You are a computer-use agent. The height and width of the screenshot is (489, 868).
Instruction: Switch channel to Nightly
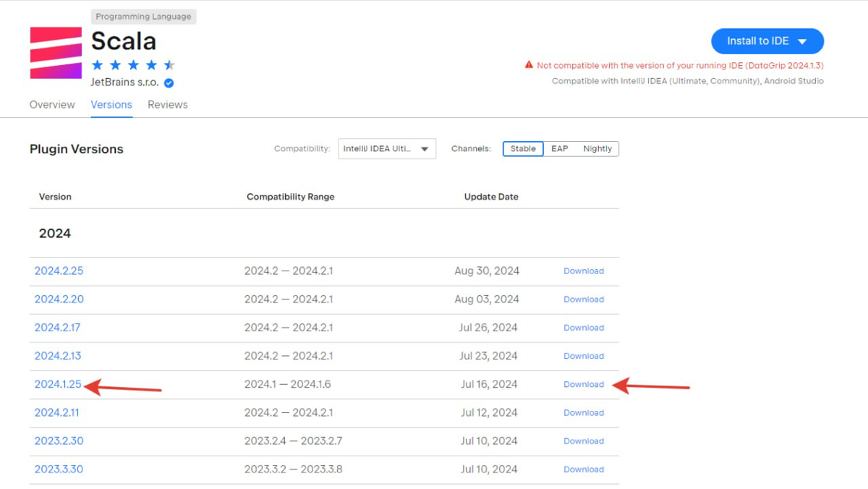pyautogui.click(x=597, y=149)
